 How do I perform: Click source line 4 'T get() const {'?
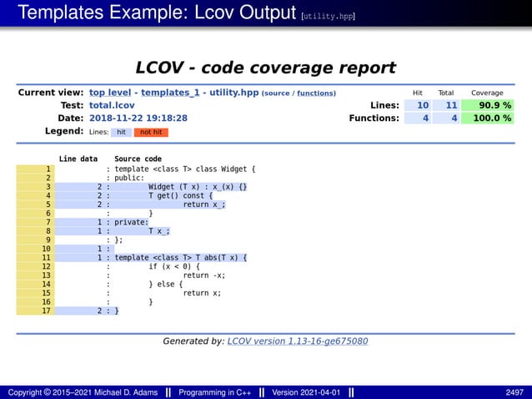tap(180, 195)
